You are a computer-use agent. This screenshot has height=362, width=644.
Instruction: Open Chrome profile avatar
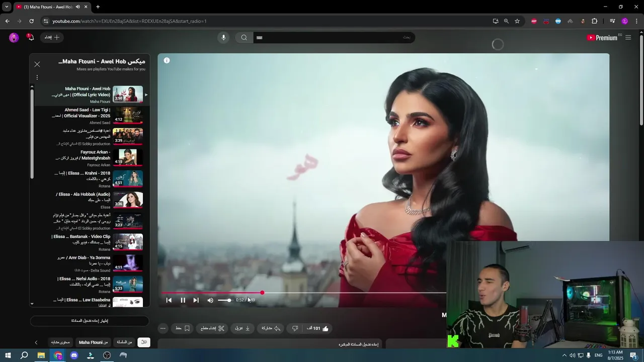point(625,21)
